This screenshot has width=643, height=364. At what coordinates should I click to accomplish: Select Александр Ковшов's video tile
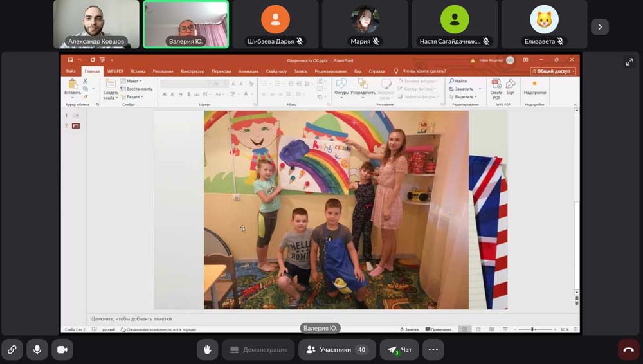(96, 24)
